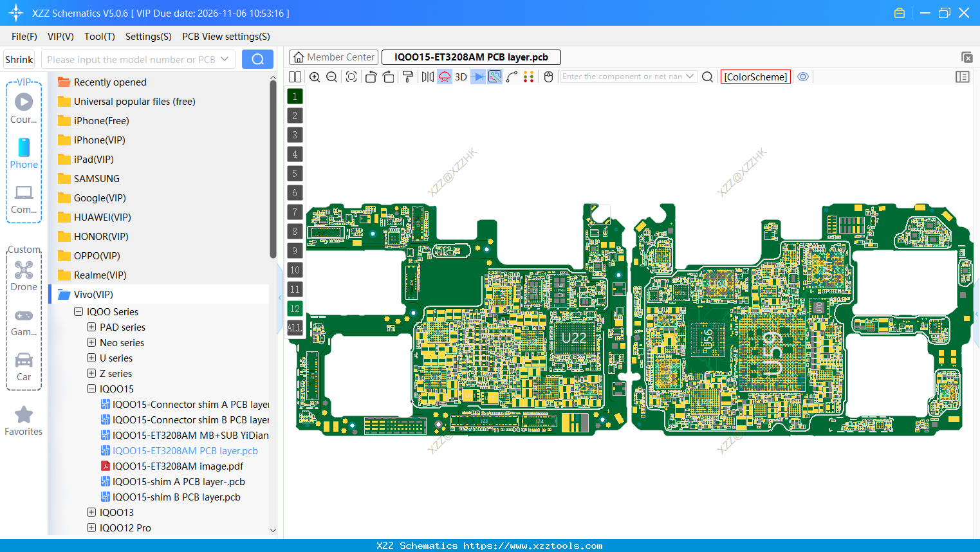The height and width of the screenshot is (552, 980).
Task: Click the zoom out magnifier icon
Action: pos(331,77)
